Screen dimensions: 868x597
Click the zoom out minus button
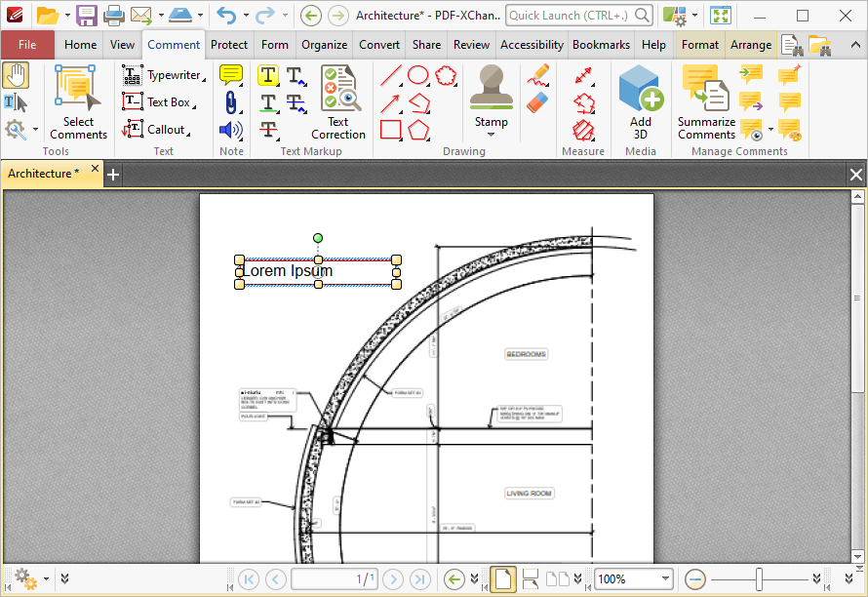point(694,579)
